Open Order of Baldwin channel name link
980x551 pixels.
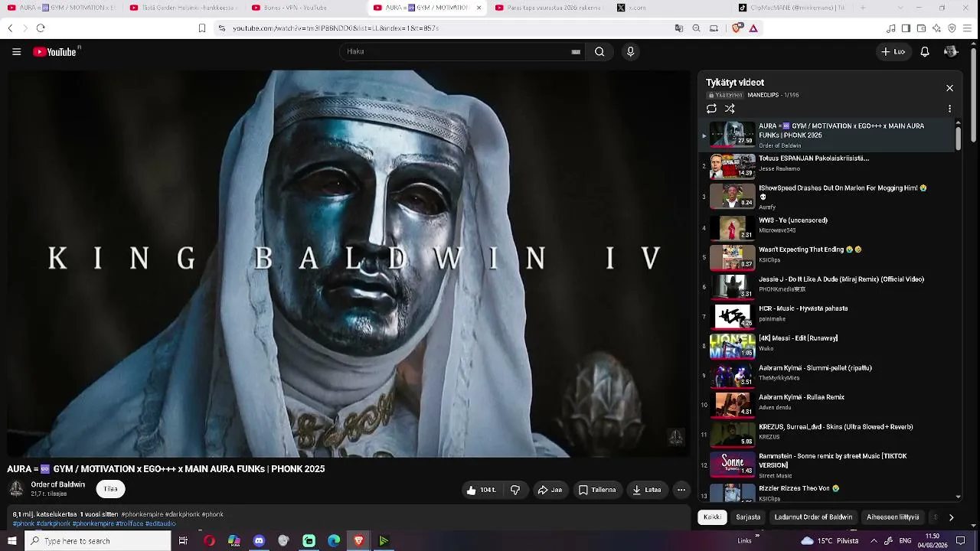tap(58, 484)
